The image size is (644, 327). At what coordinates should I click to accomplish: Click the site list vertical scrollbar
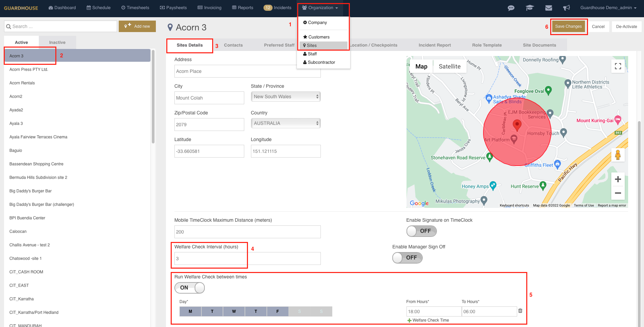coord(153,97)
